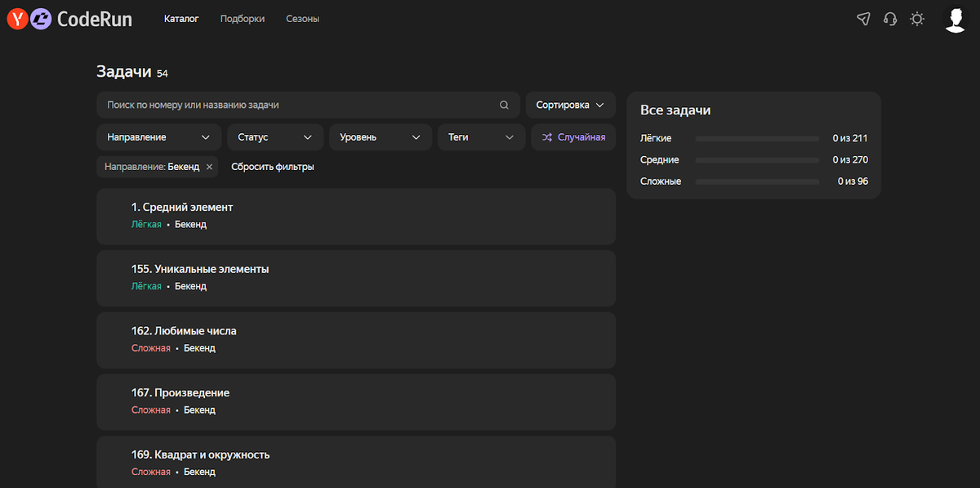Open task 1. Средний элемент
The height and width of the screenshot is (488, 980).
click(x=356, y=216)
